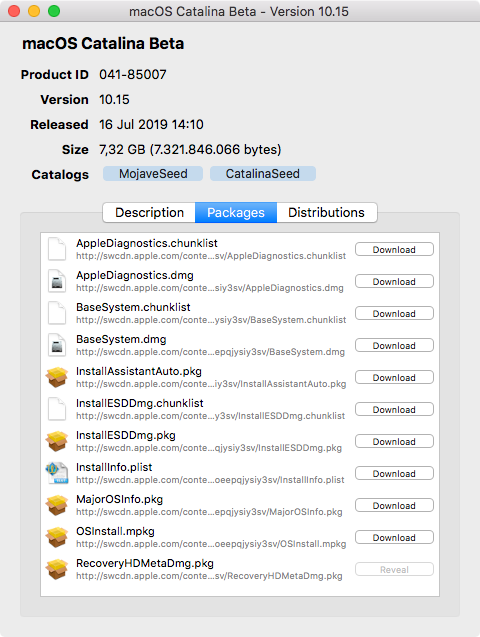Click the release date 16 Jul 2019 14:10
The image size is (480, 637).
point(151,124)
